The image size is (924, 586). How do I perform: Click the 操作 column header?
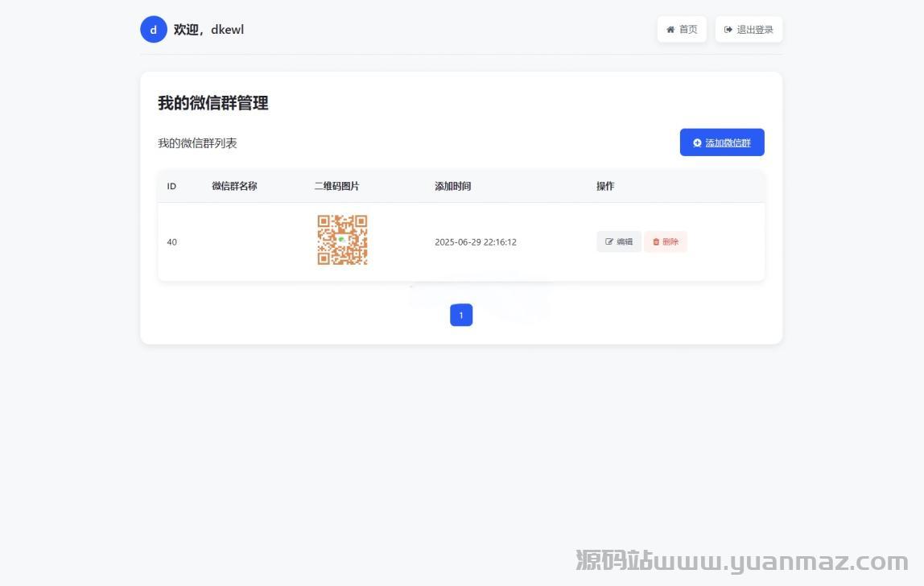point(605,186)
